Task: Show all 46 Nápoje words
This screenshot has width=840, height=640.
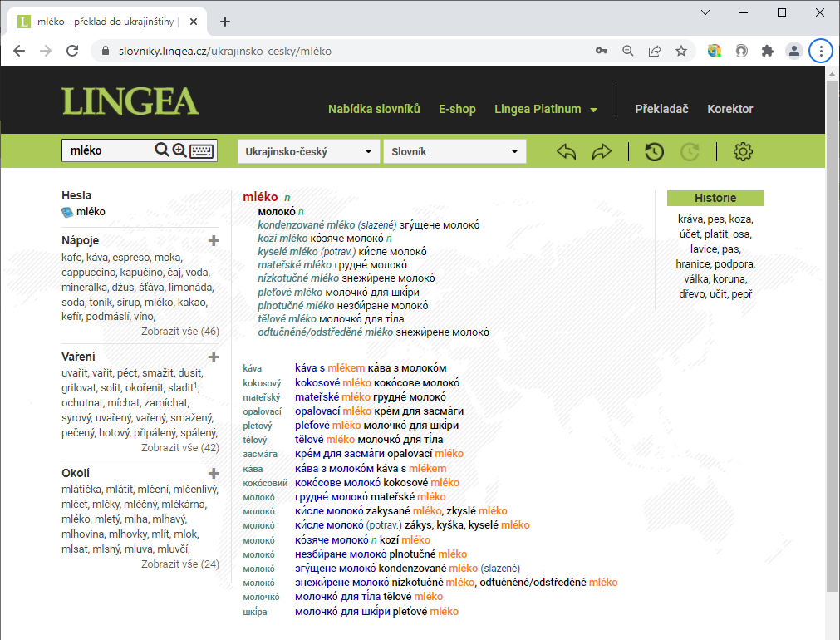Action: tap(180, 332)
